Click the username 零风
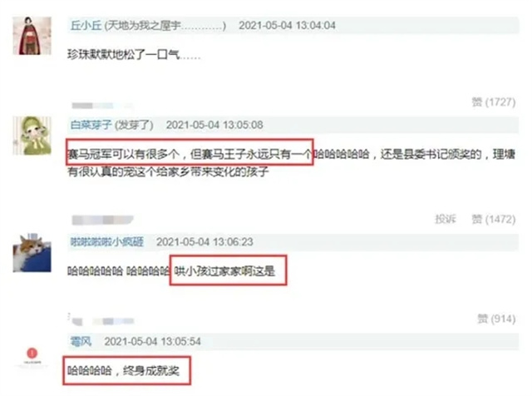 81,341
